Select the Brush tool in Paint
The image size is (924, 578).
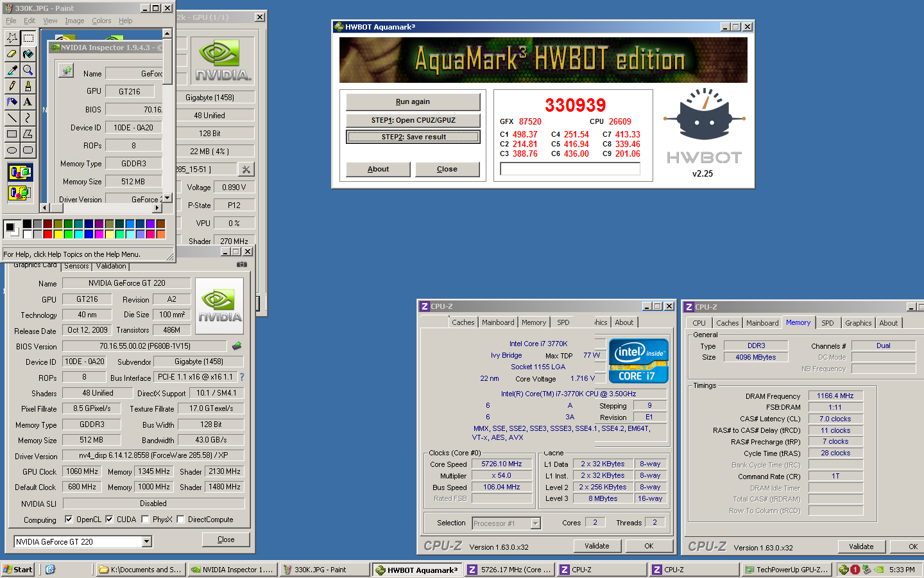[28, 86]
